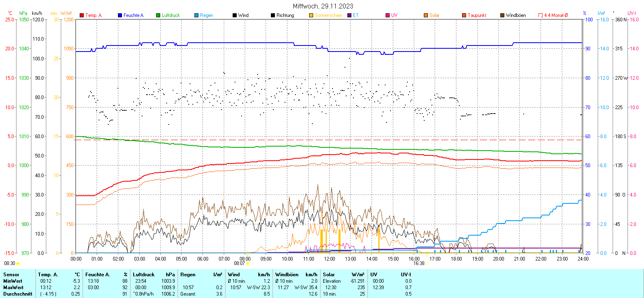644x298 pixels.
Task: Click the orange Solar legend square
Action: pyautogui.click(x=426, y=15)
